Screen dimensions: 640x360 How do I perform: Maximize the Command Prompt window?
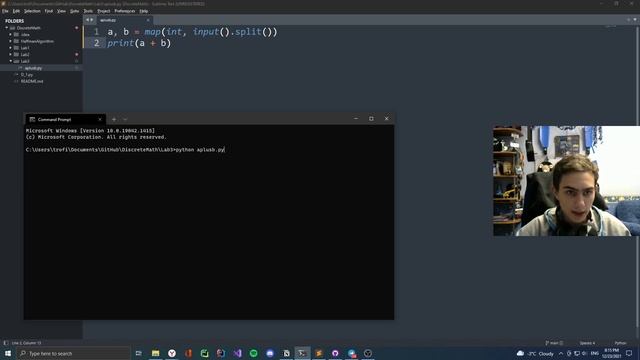(371, 119)
